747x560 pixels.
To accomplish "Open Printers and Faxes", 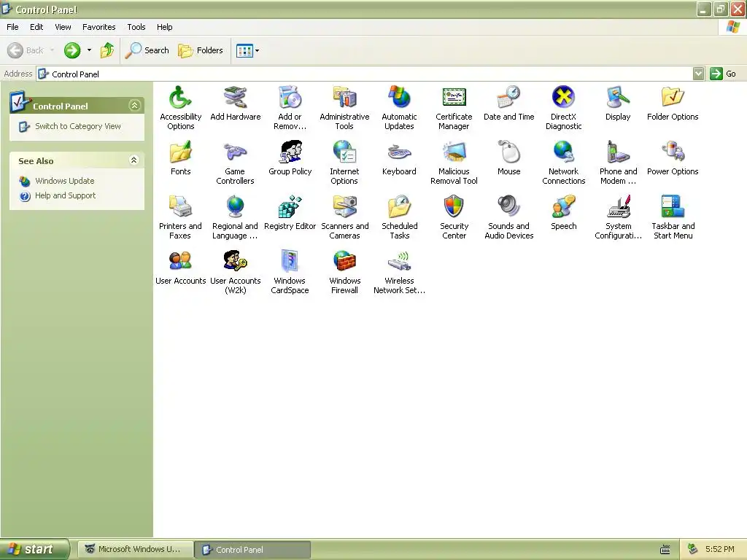I will click(181, 217).
